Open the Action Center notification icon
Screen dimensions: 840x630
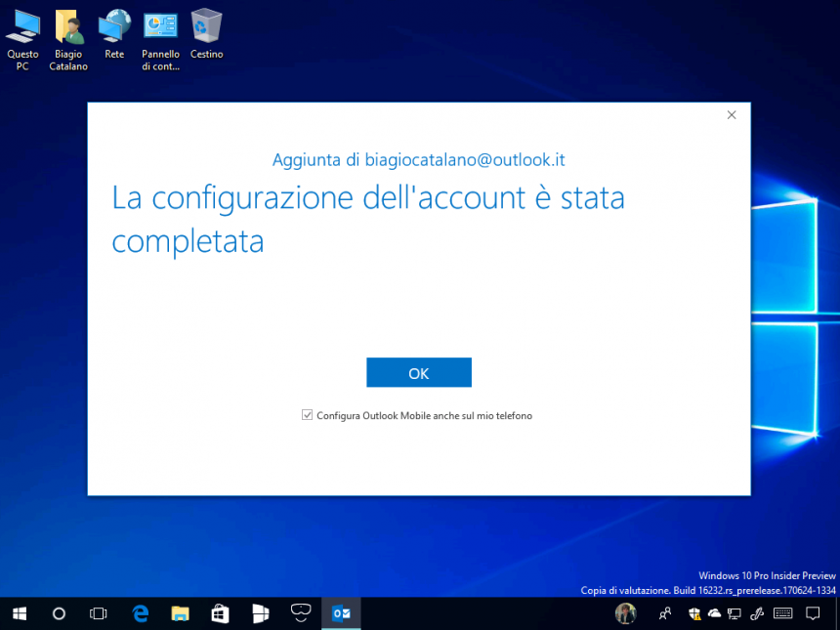(814, 613)
